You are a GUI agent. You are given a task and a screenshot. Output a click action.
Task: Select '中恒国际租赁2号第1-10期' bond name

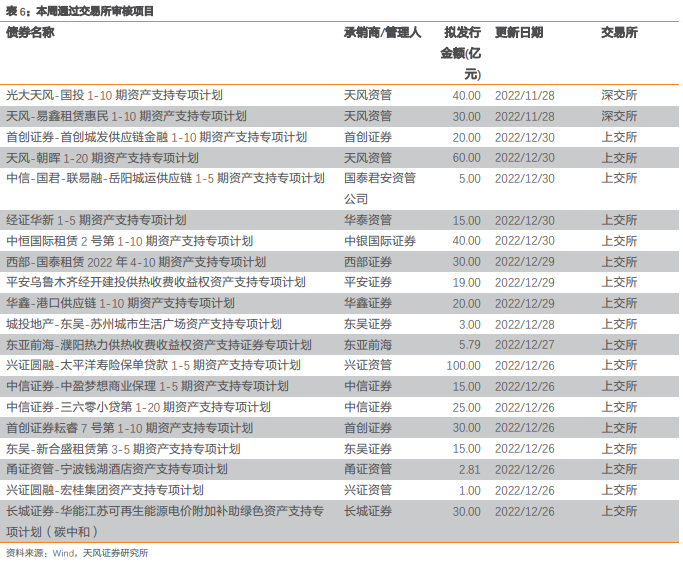tap(129, 241)
